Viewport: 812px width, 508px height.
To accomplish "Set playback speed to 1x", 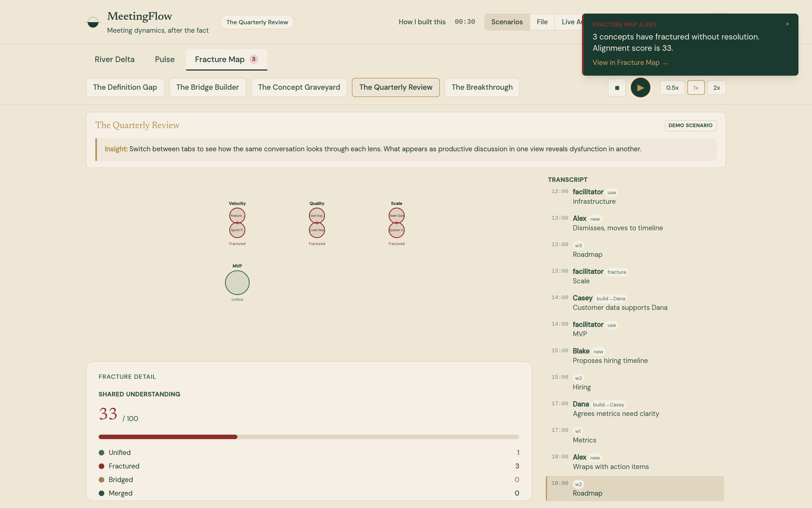I will coord(696,88).
